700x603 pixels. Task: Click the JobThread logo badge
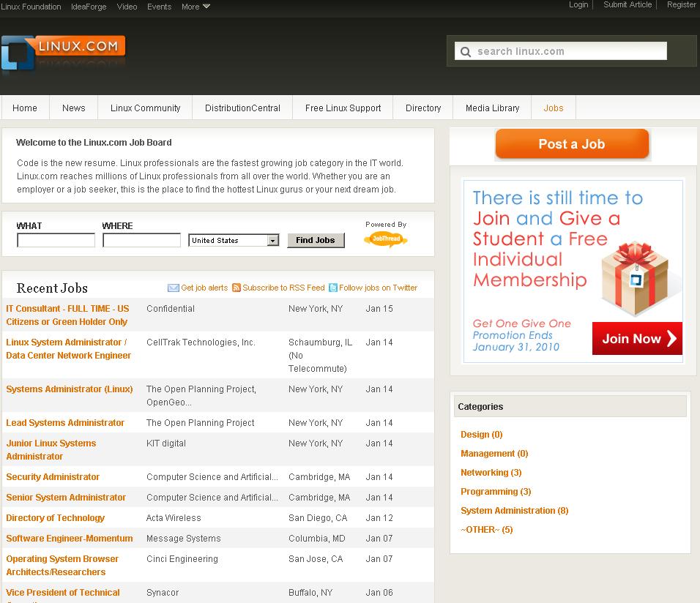coord(386,239)
